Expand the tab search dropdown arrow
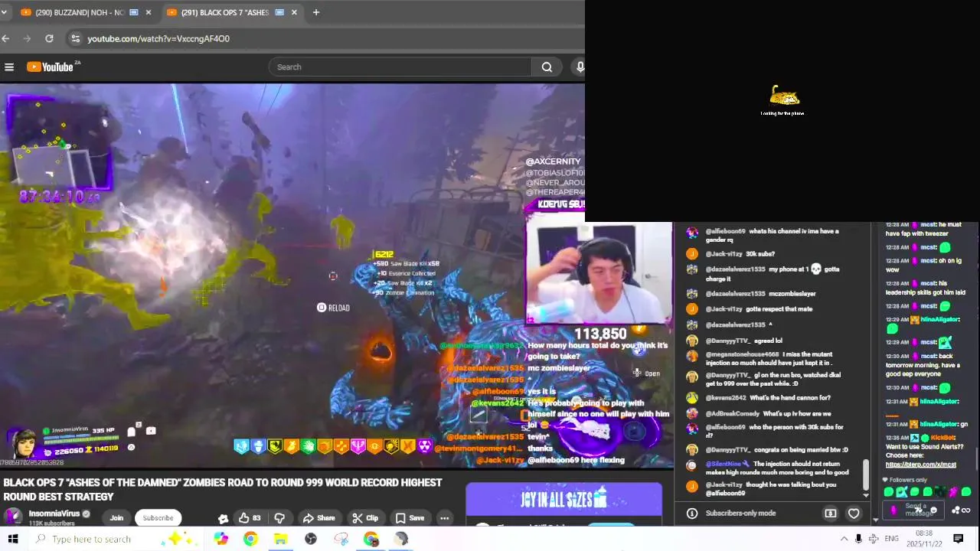This screenshot has height=551, width=980. (x=4, y=12)
